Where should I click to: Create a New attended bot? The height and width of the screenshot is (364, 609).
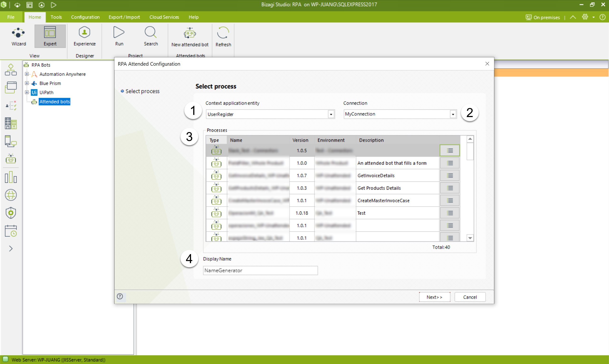(190, 37)
